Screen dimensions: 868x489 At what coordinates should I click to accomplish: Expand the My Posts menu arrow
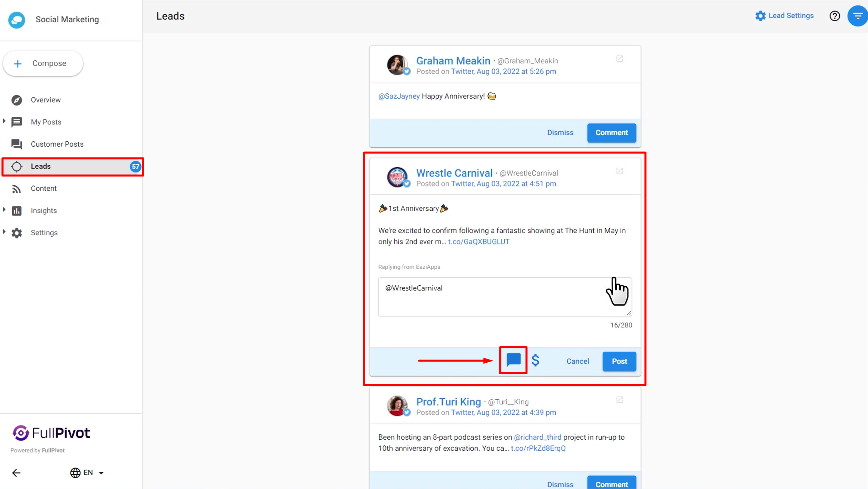pyautogui.click(x=4, y=121)
